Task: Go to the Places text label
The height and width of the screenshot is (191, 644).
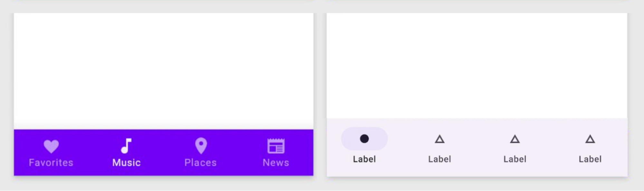Action: coord(200,163)
